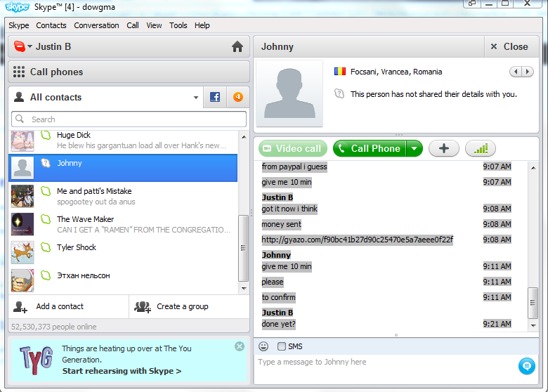Open the Skype menu
This screenshot has height=392, width=548.
click(x=19, y=25)
